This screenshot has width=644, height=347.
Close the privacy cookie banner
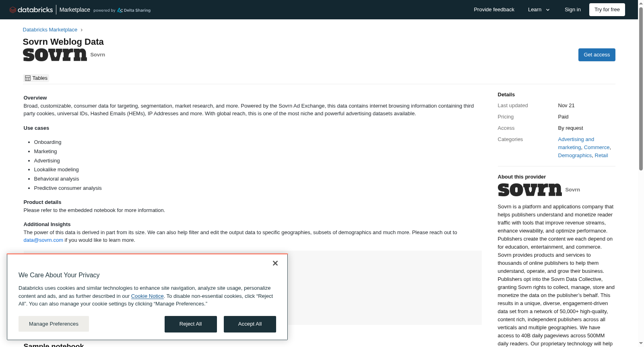pos(275,263)
